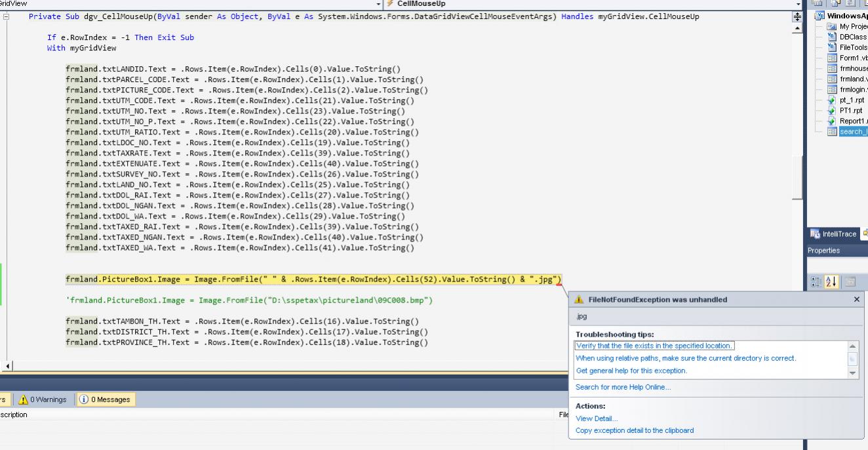Viewport: 868px width, 450px height.
Task: Click the troubleshooting tips scroll-down arrow
Action: (852, 373)
